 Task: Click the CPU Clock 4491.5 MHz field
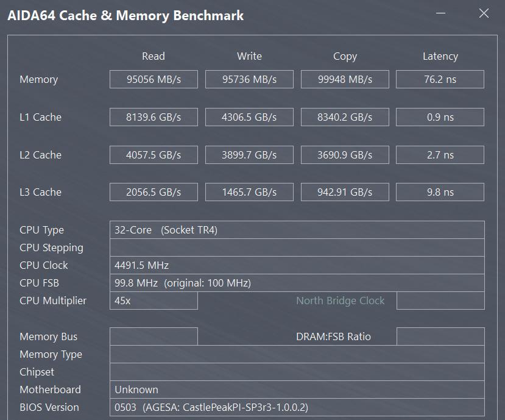[297, 265]
